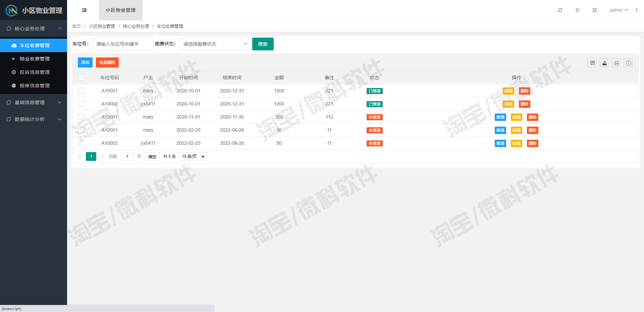
Task: Focus the 车位号 keyword input field
Action: click(x=123, y=44)
